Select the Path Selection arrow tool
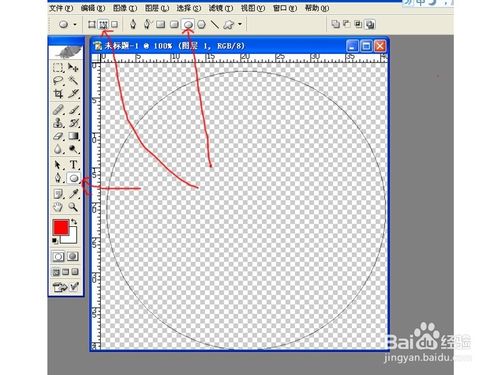This screenshot has width=500, height=375. coord(58,165)
